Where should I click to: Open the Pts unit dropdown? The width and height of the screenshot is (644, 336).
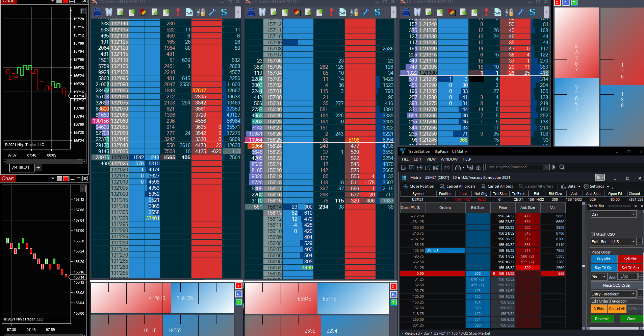tap(599, 277)
